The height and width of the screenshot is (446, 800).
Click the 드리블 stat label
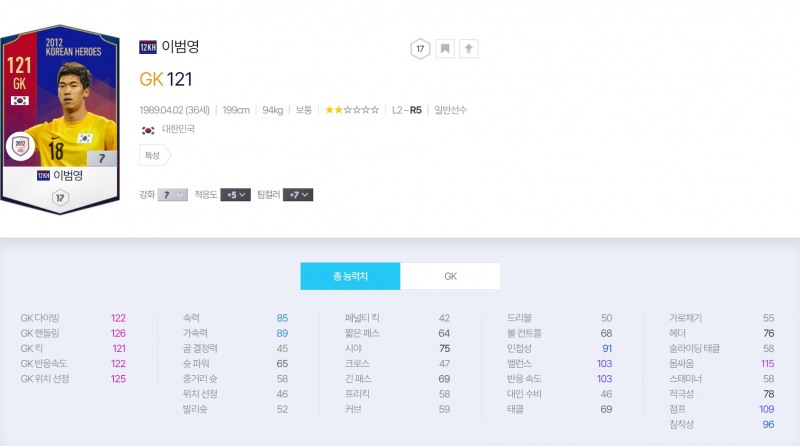519,318
